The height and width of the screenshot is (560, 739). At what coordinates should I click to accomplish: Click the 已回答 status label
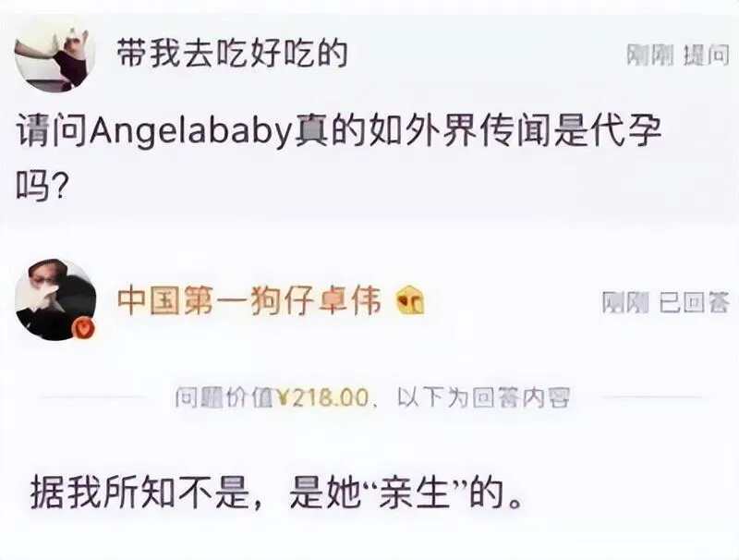(x=695, y=302)
